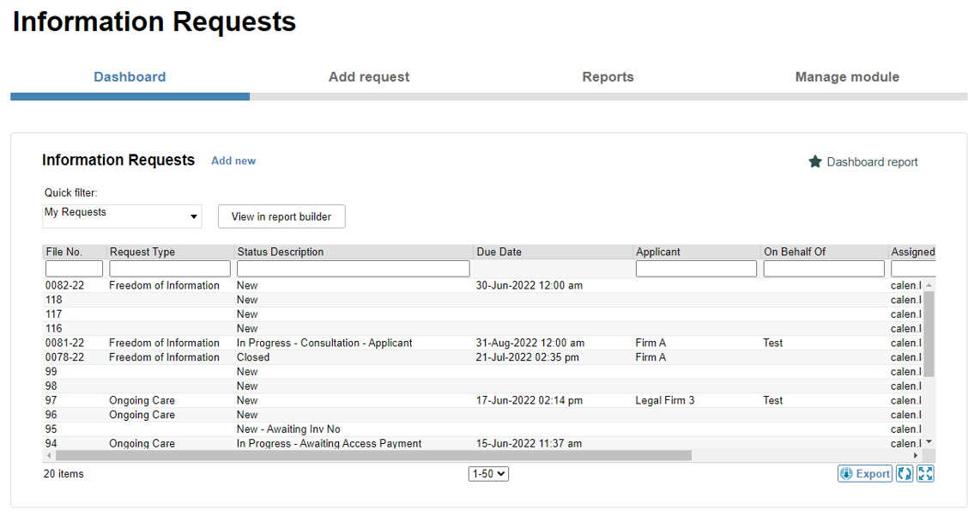Select row with file number 118
The width and height of the screenshot is (980, 517).
click(x=482, y=300)
